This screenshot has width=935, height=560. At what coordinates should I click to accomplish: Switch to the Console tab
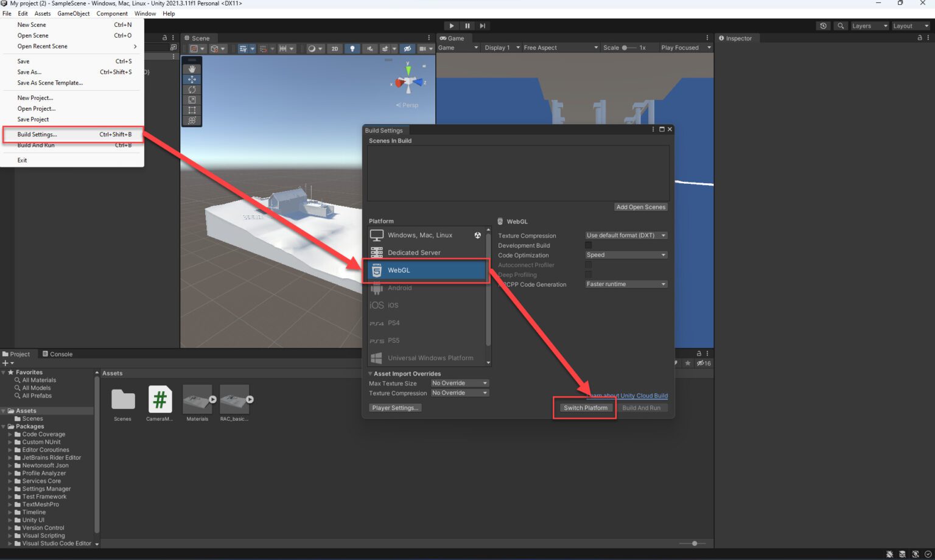(58, 354)
